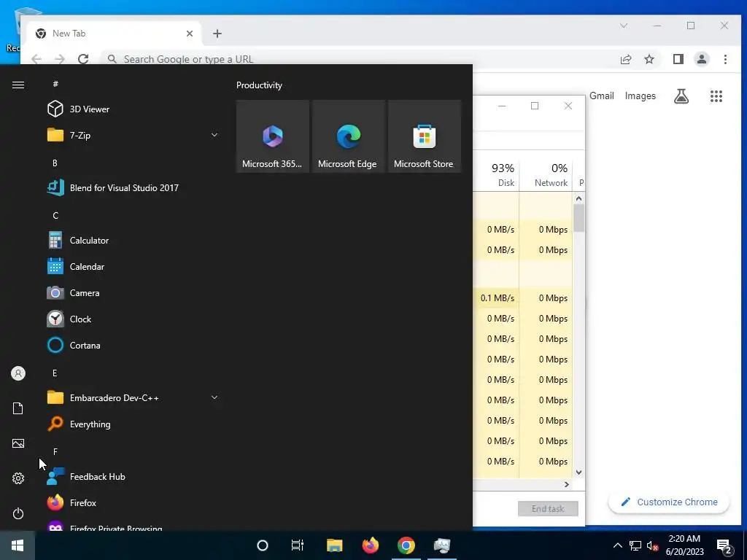
Task: Open the Chrome tab search dropdown
Action: click(x=624, y=26)
